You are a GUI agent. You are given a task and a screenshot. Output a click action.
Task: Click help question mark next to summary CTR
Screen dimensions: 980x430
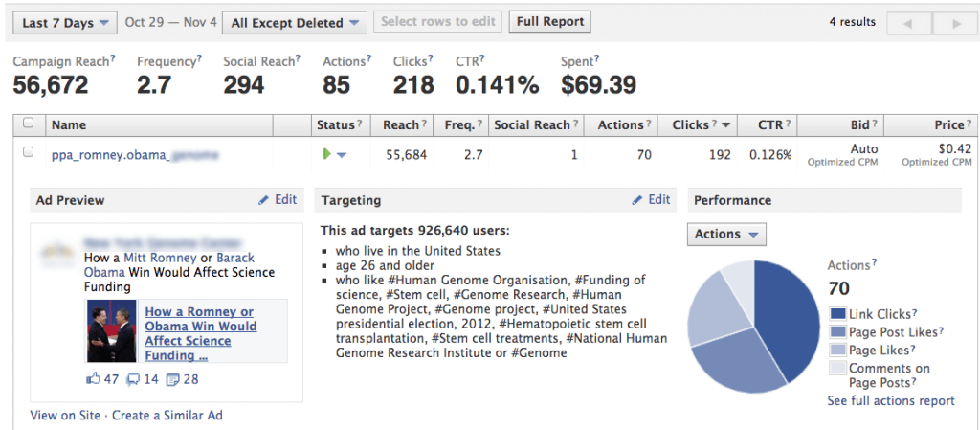click(482, 58)
